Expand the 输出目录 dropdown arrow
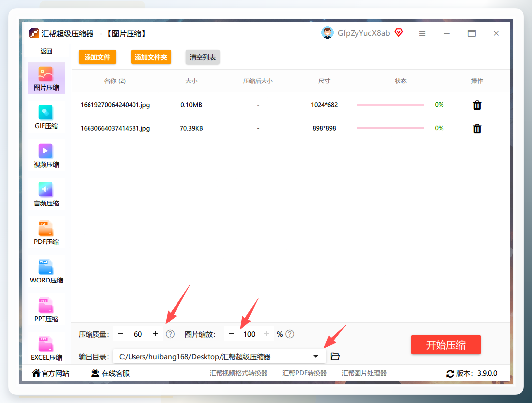The height and width of the screenshot is (403, 532). (x=316, y=356)
